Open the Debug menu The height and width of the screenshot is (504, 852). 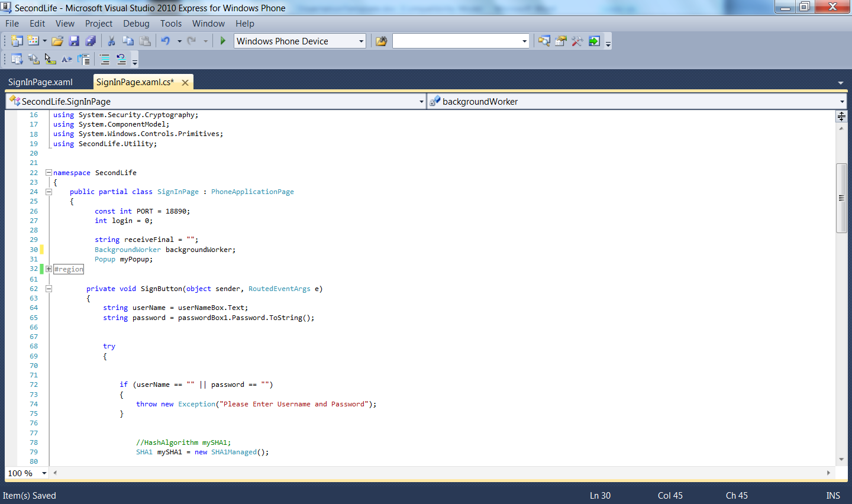[136, 24]
